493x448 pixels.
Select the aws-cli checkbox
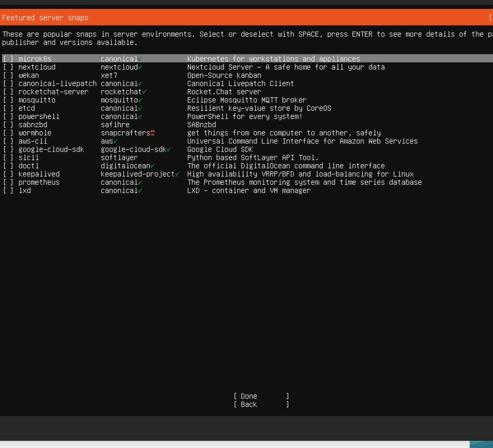[x=8, y=141]
